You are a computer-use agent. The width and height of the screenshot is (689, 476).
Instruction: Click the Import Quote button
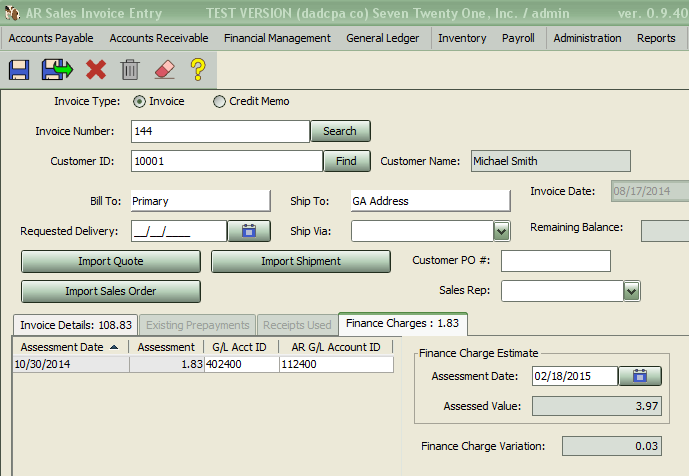(111, 261)
